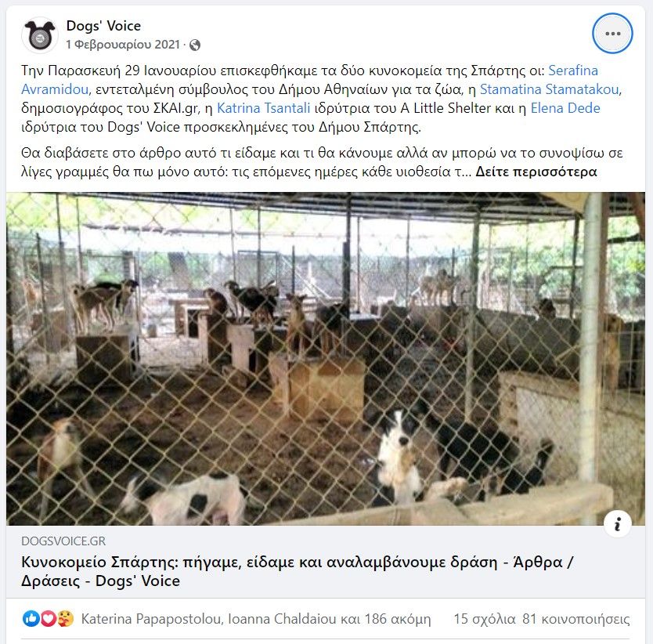Click the DOGSVOICE.GR domain label
Viewport: 653px width, 644px height.
(x=63, y=541)
